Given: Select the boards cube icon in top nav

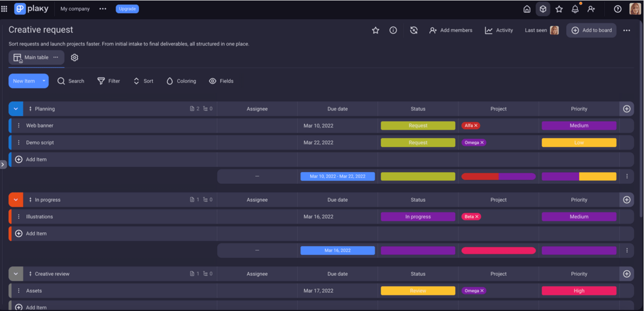Looking at the screenshot, I should (543, 9).
